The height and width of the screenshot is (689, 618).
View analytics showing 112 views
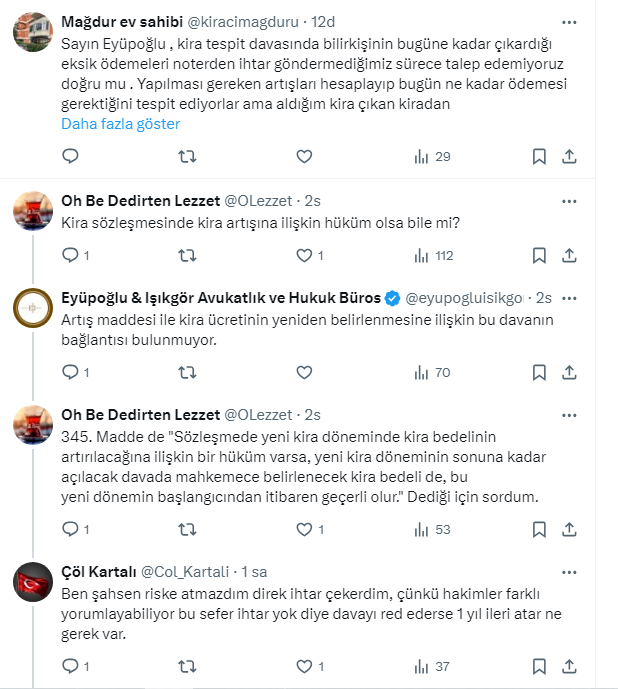[x=434, y=255]
